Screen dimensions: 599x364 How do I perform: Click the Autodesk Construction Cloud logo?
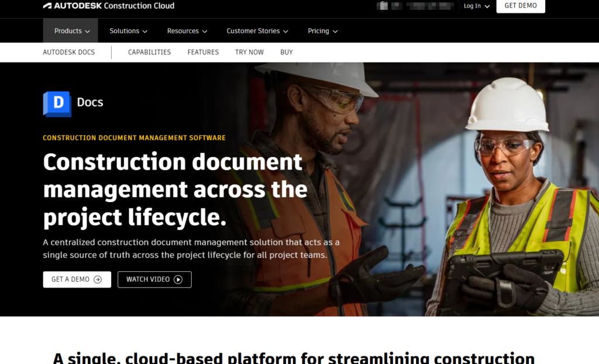tap(108, 6)
